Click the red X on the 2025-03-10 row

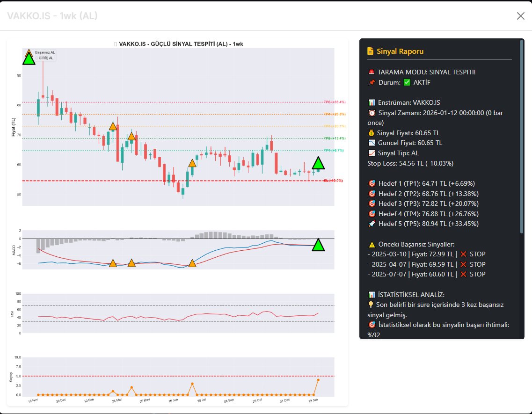tap(464, 254)
